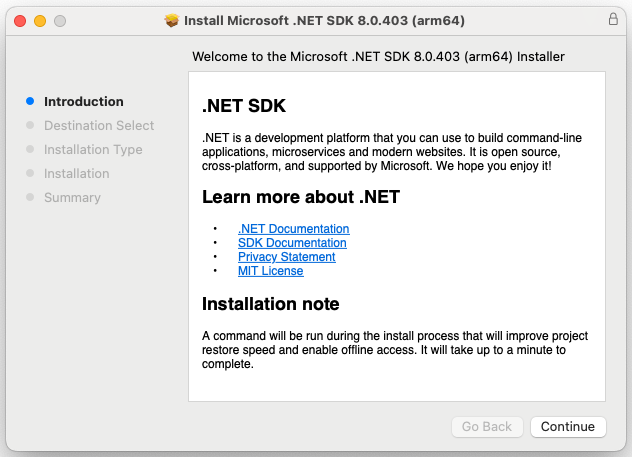Select the Destination Select step in the sidebar
This screenshot has height=457, width=632.
pos(99,125)
